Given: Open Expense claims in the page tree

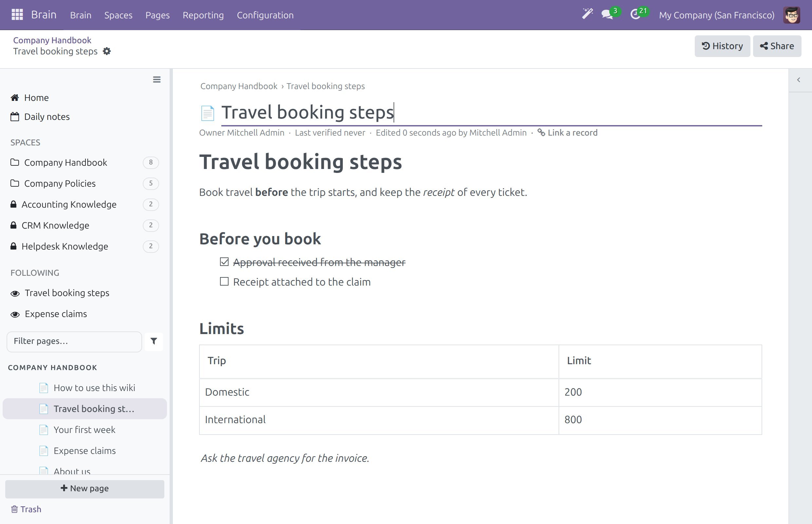Looking at the screenshot, I should 85,451.
